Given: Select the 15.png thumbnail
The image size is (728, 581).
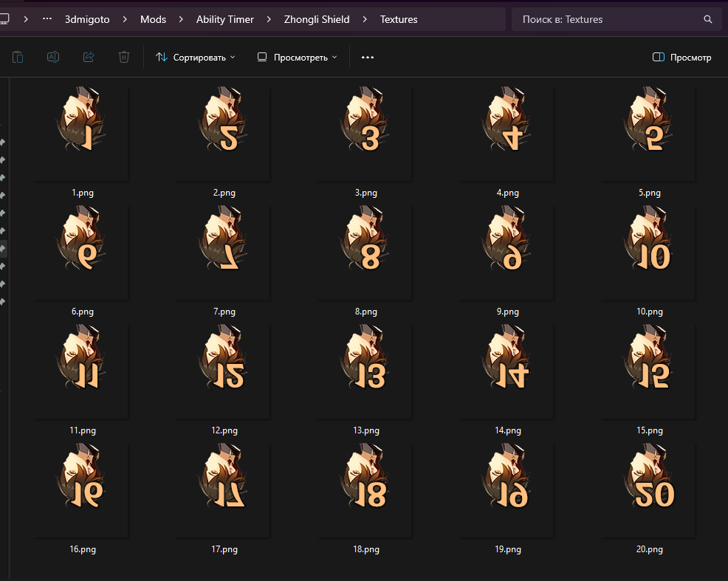Looking at the screenshot, I should coord(648,371).
